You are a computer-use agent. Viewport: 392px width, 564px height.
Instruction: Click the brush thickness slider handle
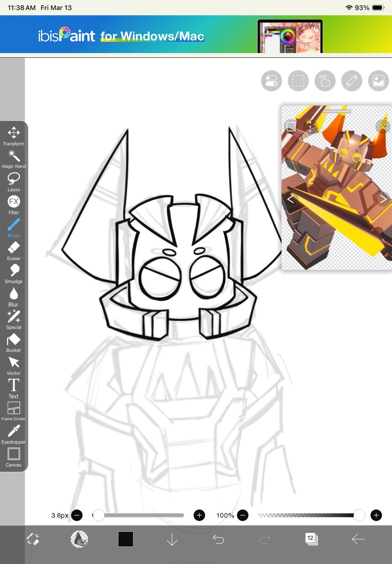(x=99, y=515)
